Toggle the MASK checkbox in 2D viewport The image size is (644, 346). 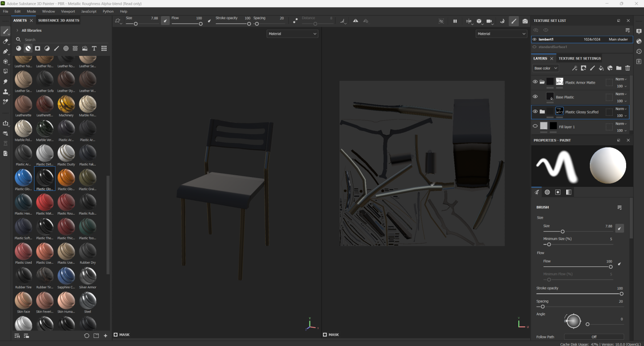point(325,334)
